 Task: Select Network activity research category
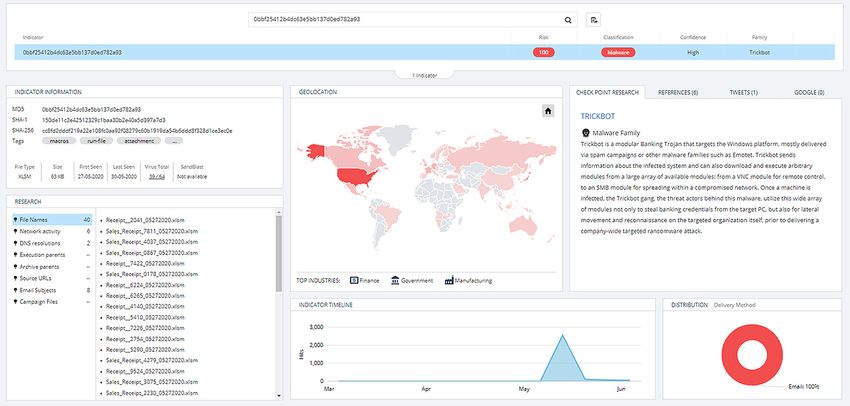pyautogui.click(x=52, y=231)
